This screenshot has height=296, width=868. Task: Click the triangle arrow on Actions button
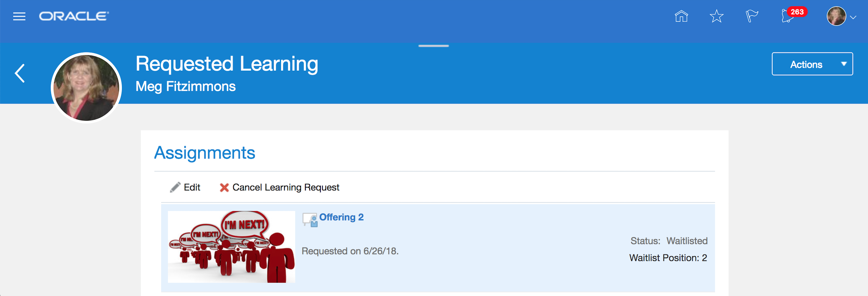click(844, 64)
